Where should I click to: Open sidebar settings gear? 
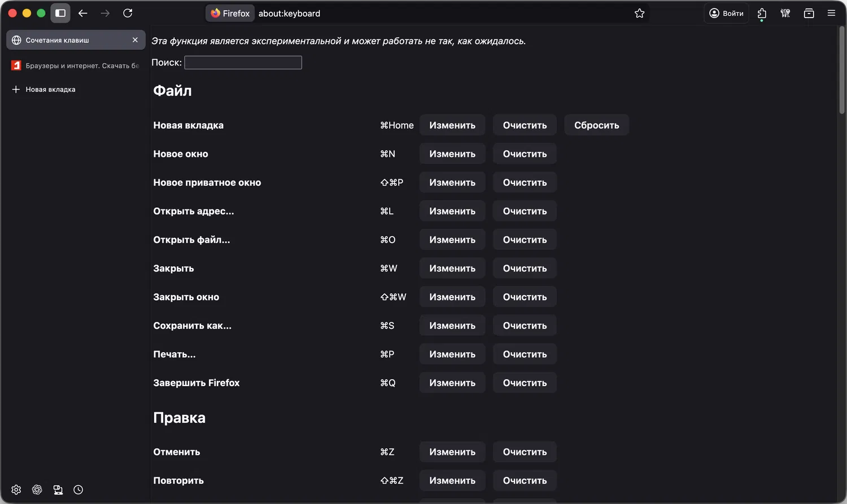click(16, 489)
